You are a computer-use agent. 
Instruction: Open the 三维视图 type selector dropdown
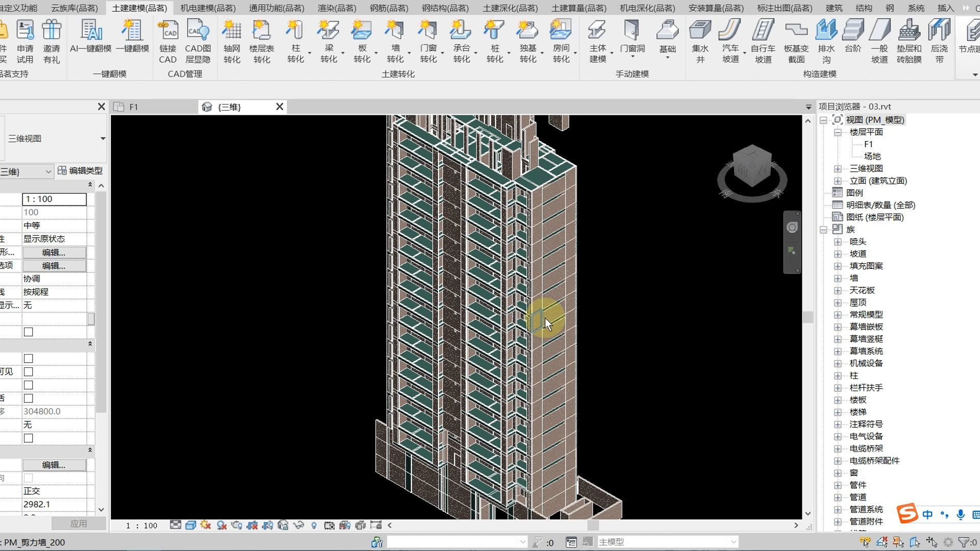[x=103, y=139]
